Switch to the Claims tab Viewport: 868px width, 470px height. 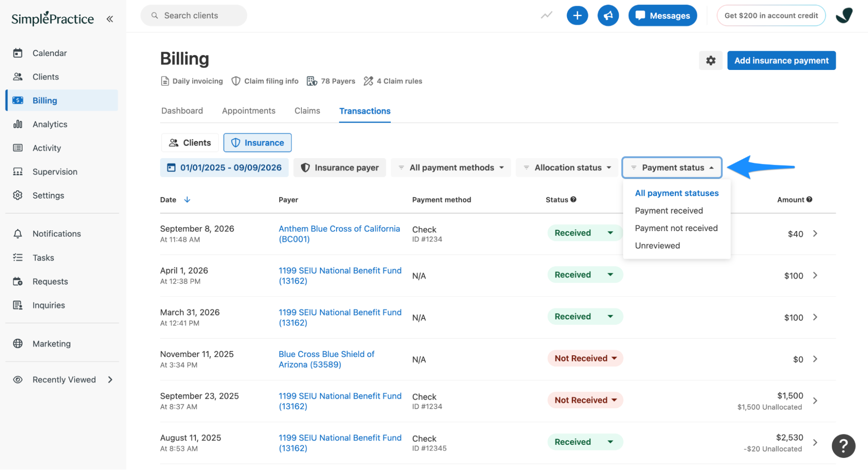pyautogui.click(x=307, y=111)
